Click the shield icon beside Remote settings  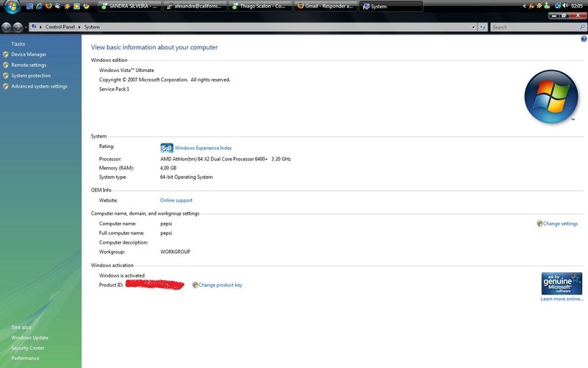pos(6,65)
